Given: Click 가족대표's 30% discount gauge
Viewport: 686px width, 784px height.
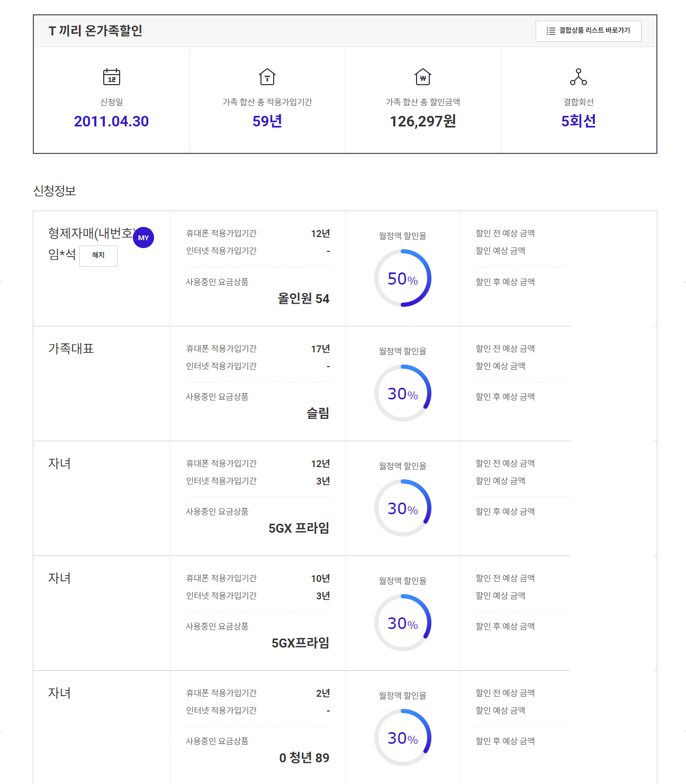Looking at the screenshot, I should point(403,393).
